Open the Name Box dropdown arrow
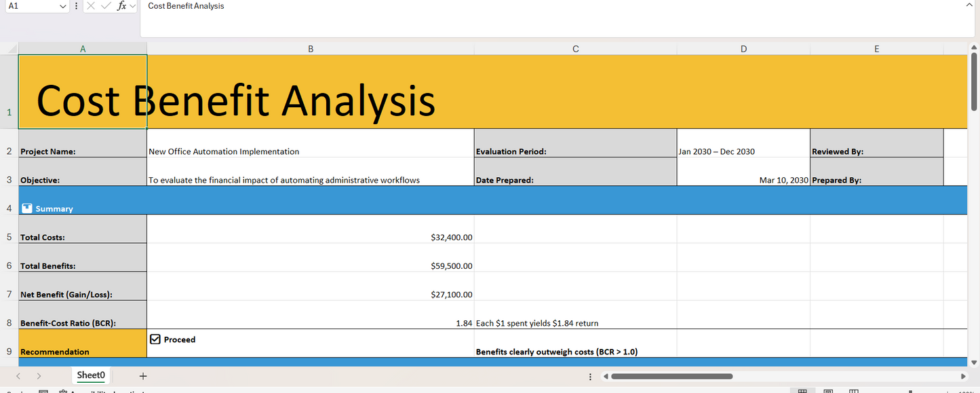This screenshot has width=980, height=393. [63, 6]
